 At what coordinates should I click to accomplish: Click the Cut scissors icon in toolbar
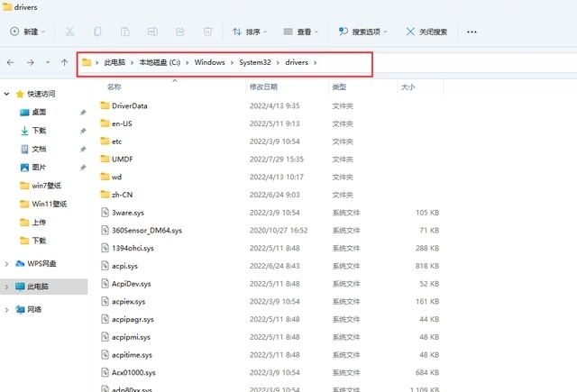click(x=71, y=32)
